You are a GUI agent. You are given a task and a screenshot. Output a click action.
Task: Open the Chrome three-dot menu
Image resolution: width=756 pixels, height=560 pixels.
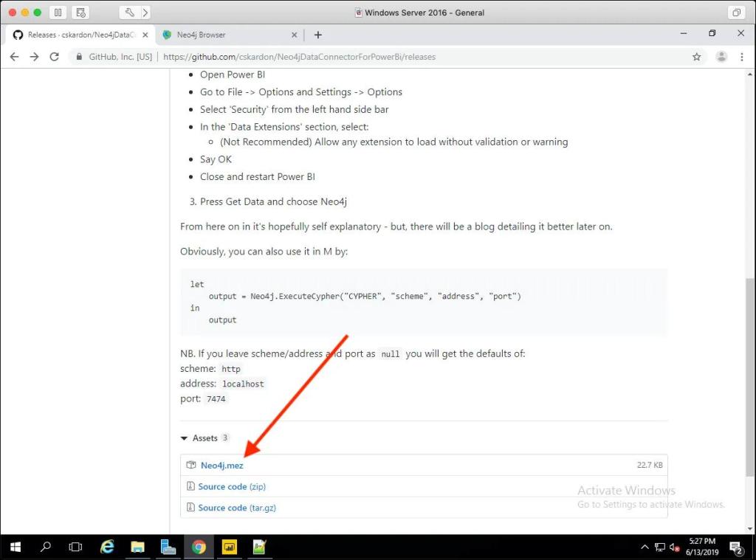coord(741,57)
